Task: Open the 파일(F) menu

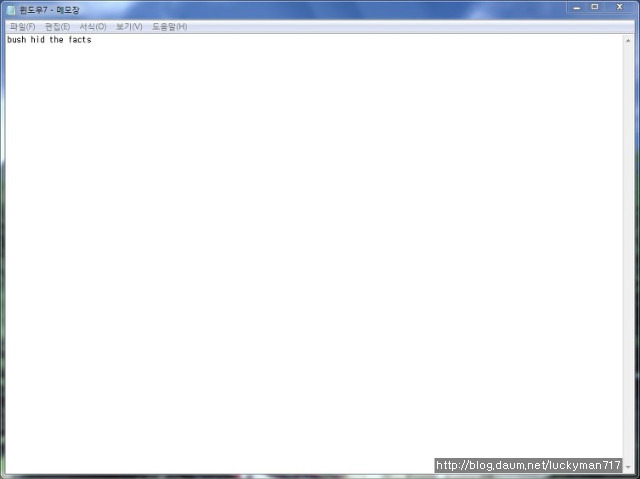Action: pyautogui.click(x=22, y=27)
